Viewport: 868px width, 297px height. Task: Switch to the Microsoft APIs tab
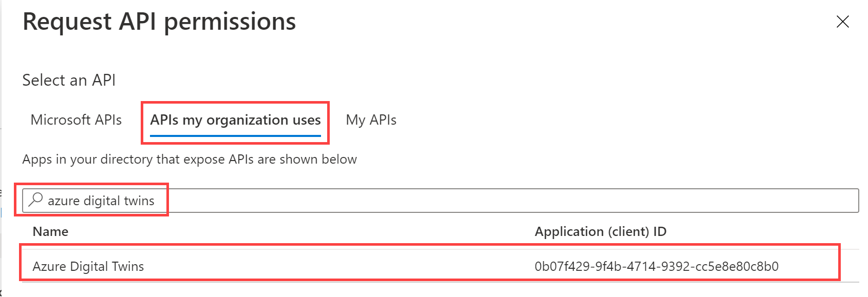tap(76, 120)
